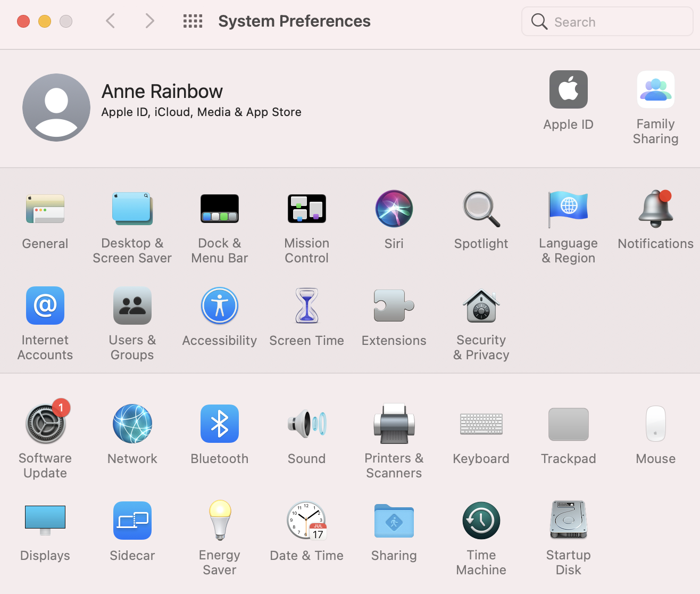The height and width of the screenshot is (594, 700).
Task: Click the magnifier icon in the search box
Action: coord(539,21)
